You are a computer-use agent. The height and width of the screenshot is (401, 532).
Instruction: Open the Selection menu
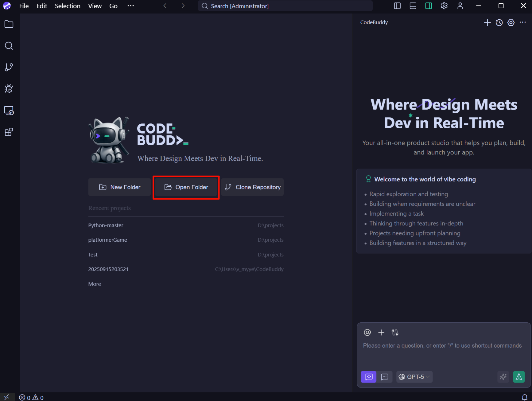pyautogui.click(x=68, y=6)
